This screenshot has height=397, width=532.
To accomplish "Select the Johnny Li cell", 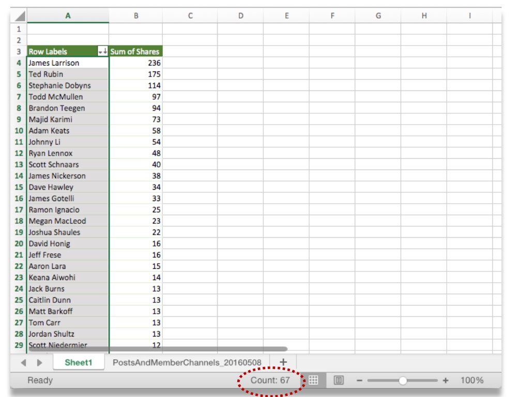I will (x=68, y=142).
